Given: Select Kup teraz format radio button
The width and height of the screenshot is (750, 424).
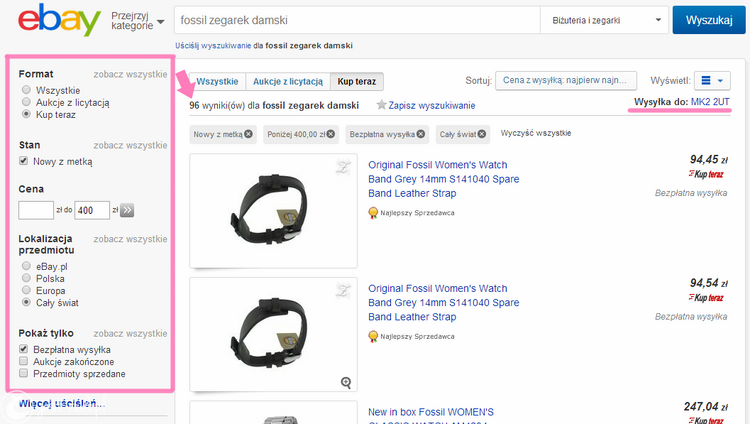Looking at the screenshot, I should pyautogui.click(x=26, y=114).
